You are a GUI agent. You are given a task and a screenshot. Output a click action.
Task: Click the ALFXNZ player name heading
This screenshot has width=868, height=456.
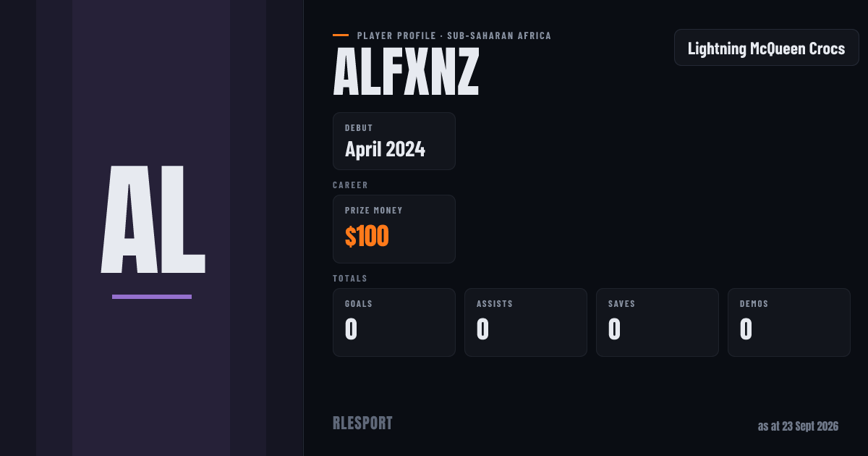coord(406,71)
